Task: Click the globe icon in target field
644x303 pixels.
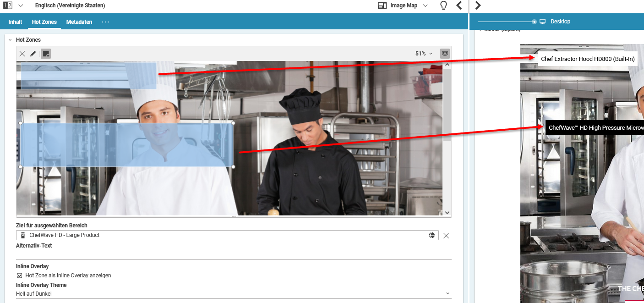Action: 431,235
